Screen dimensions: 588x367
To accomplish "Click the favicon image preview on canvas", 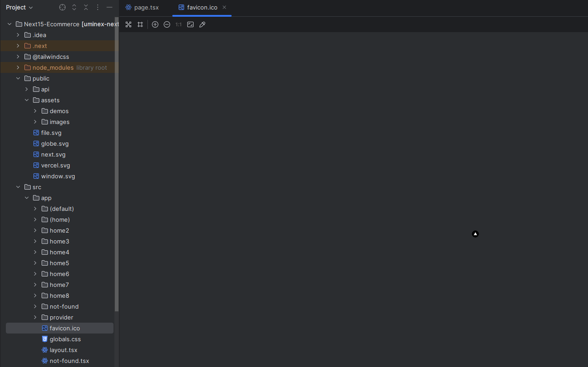I will point(475,234).
